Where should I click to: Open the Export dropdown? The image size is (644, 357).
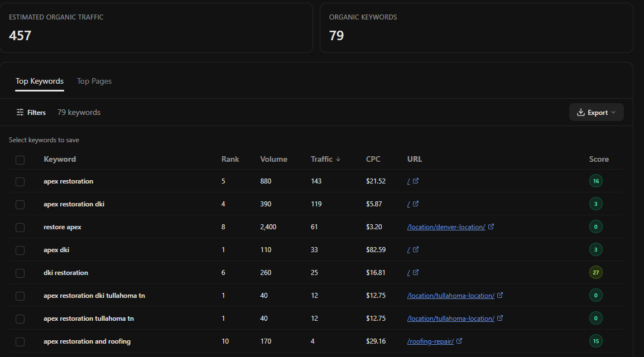coord(597,113)
